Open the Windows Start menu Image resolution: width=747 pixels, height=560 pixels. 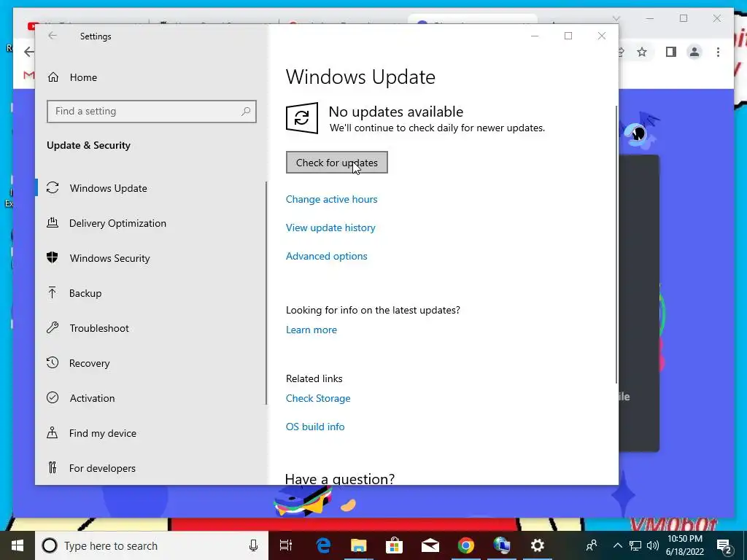coord(18,545)
